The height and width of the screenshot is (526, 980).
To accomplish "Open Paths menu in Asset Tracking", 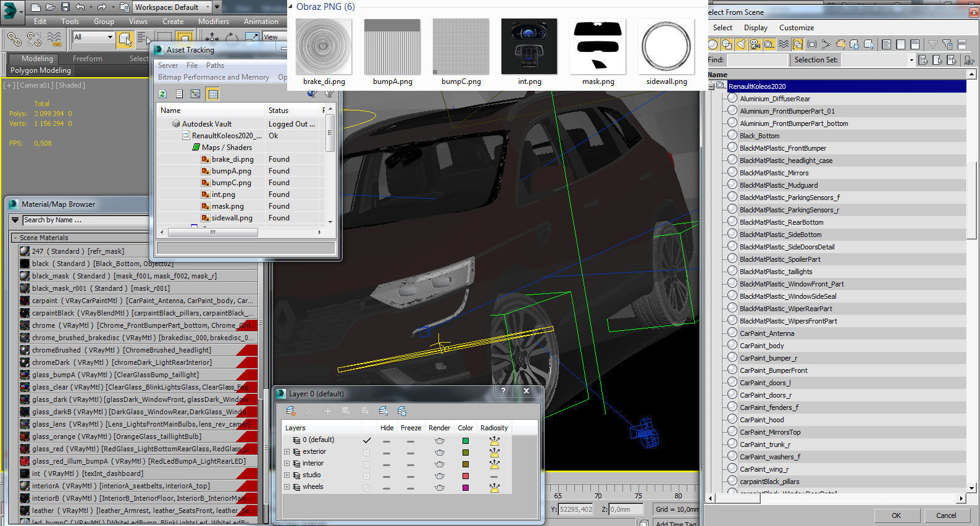I will pos(215,65).
